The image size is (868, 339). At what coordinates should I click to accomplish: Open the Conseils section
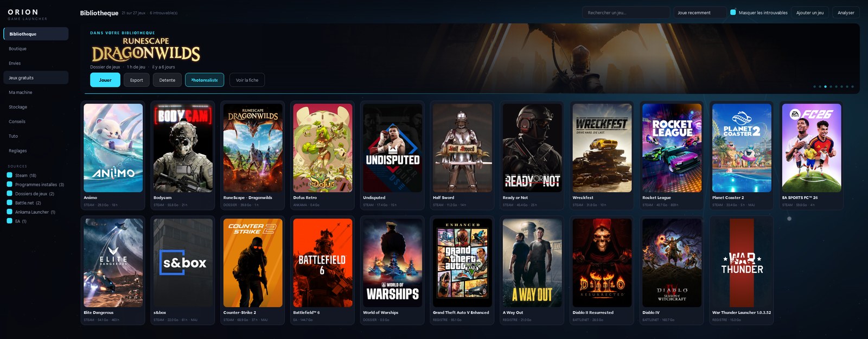(36, 121)
